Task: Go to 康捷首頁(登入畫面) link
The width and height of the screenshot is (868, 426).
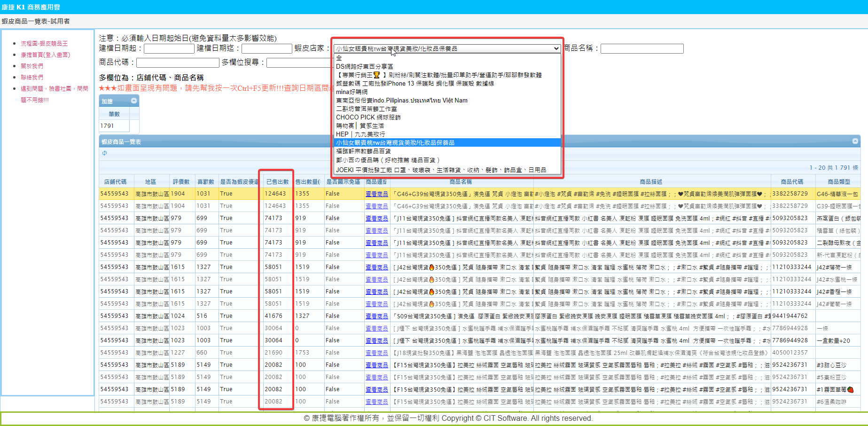Action: click(x=45, y=55)
